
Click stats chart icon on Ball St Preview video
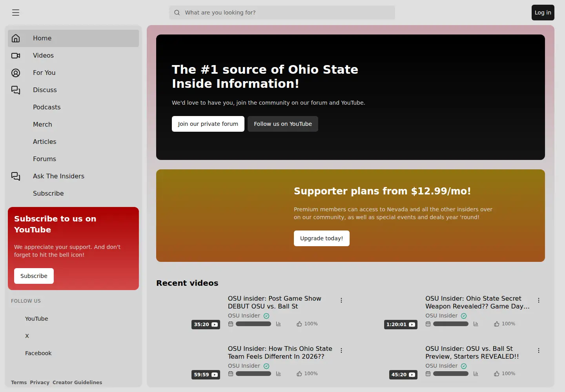[x=476, y=374]
